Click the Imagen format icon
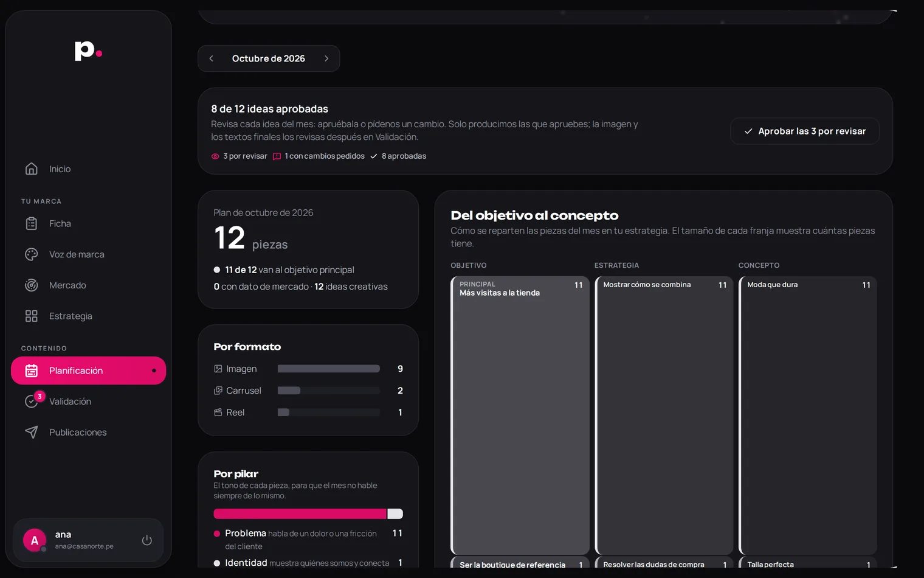 (218, 369)
